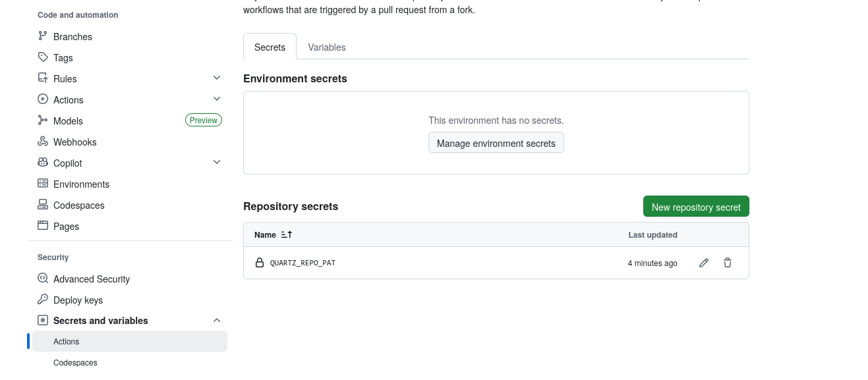Image resolution: width=868 pixels, height=380 pixels.
Task: Click the Codespaces icon in sidebar
Action: coord(43,205)
